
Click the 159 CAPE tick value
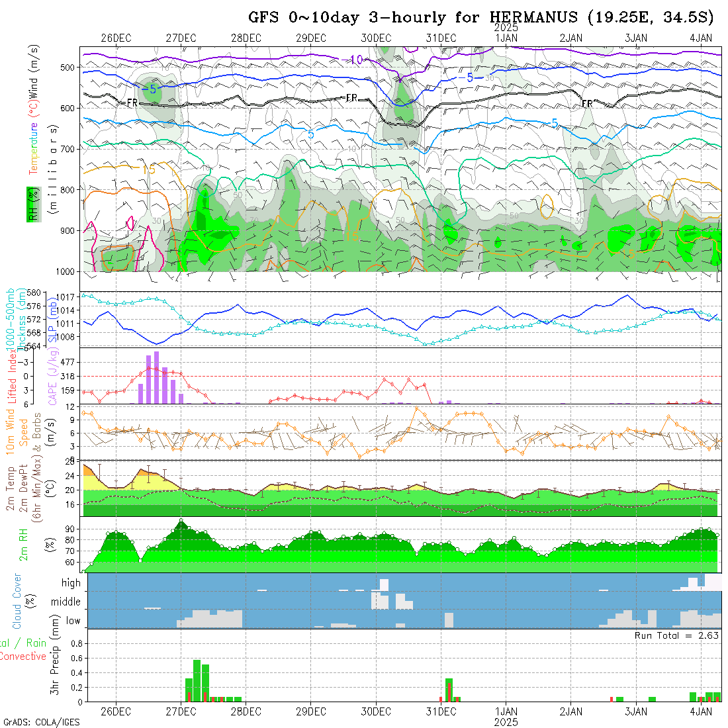click(x=68, y=391)
